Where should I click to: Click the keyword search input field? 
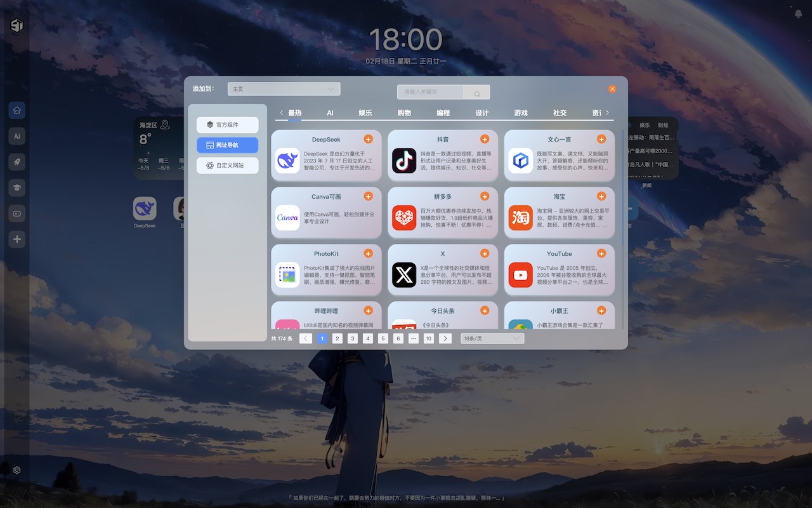(x=431, y=92)
